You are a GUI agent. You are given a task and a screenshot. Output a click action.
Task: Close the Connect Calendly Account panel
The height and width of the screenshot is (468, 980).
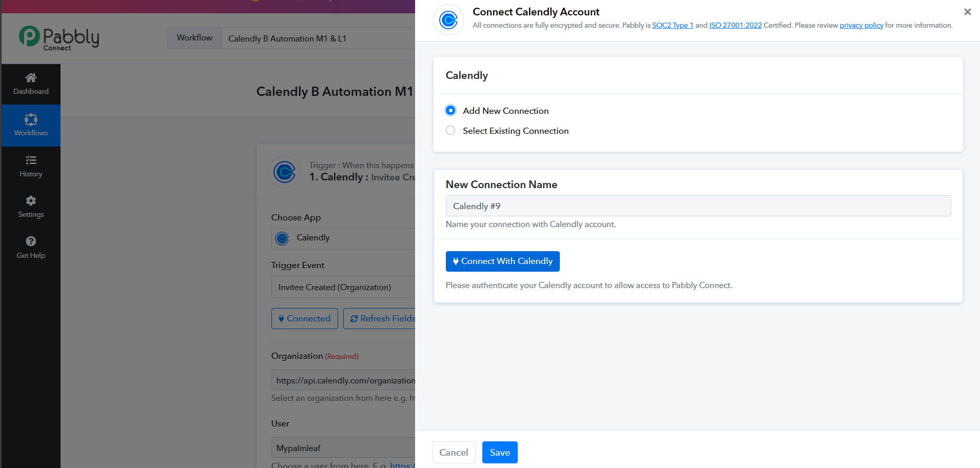tap(967, 12)
